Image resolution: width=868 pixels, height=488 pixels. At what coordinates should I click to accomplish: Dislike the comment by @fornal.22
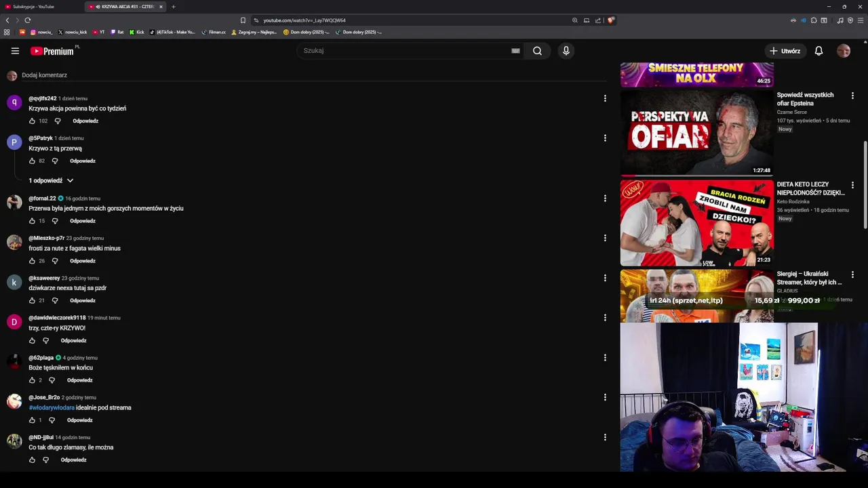(55, 221)
